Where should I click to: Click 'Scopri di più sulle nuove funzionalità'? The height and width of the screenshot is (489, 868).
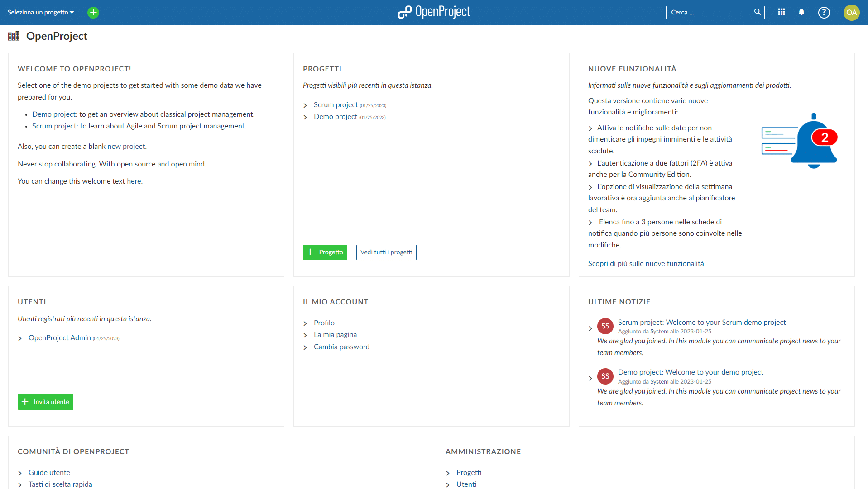click(646, 264)
